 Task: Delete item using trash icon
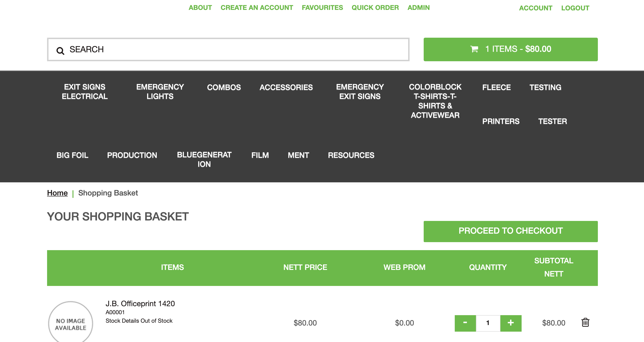585,322
